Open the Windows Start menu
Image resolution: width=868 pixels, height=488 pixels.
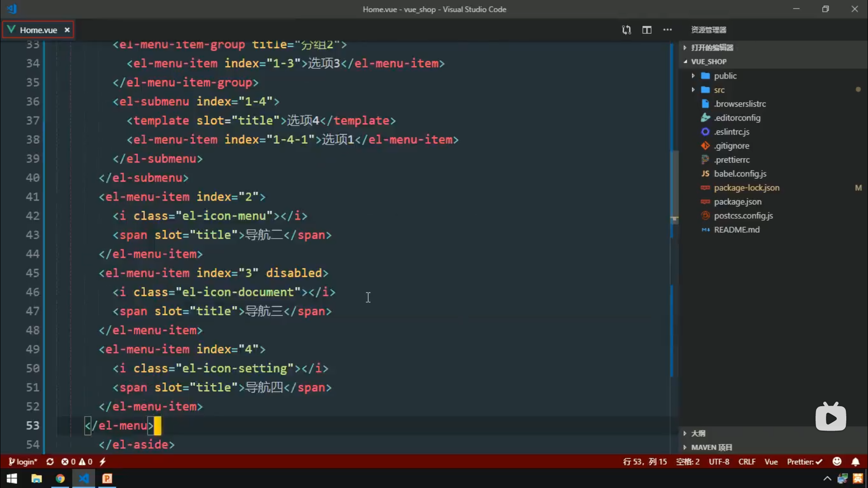pyautogui.click(x=12, y=479)
